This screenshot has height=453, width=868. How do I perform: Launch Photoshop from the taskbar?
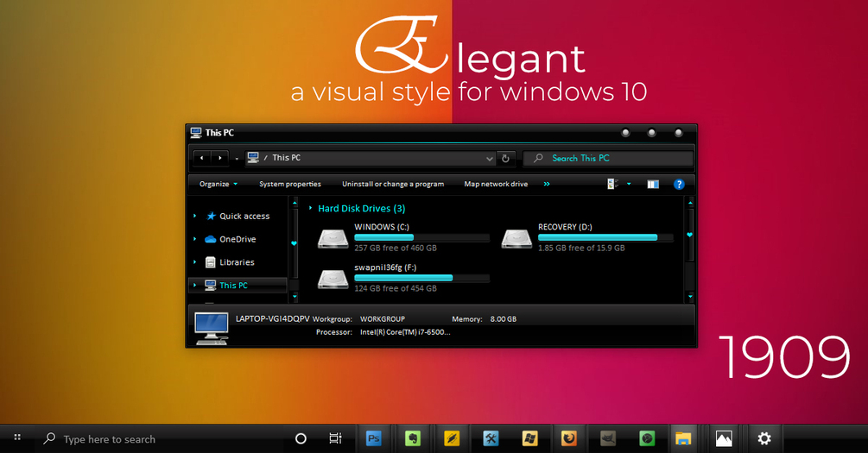point(374,438)
